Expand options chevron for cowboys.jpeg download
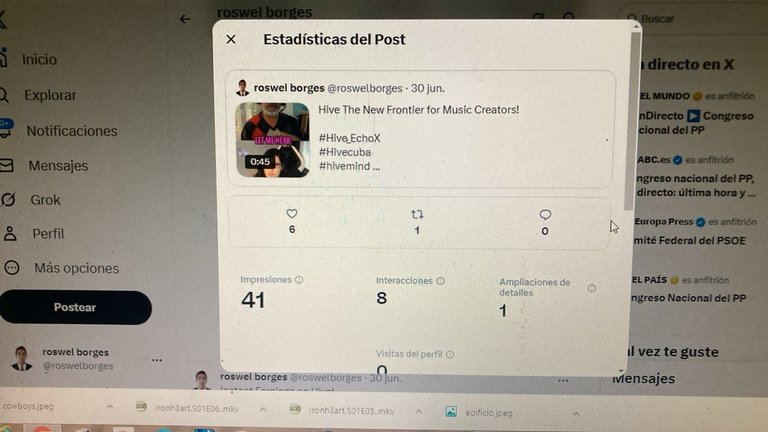The height and width of the screenshot is (432, 768). [110, 407]
